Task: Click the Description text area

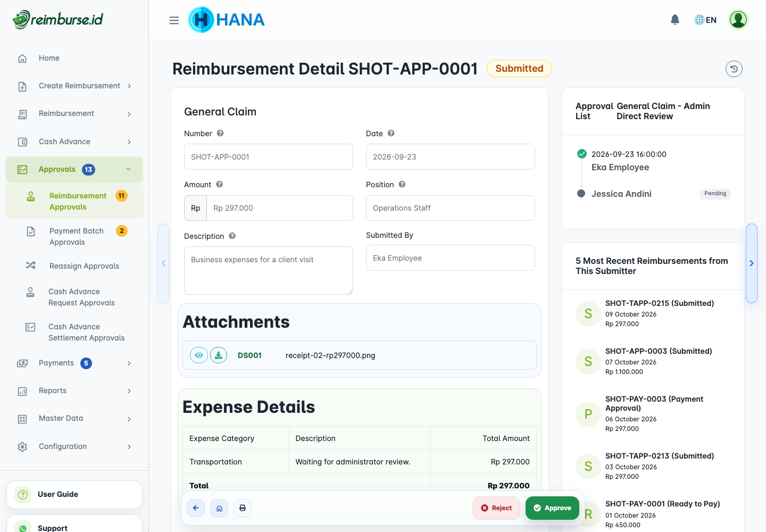Action: 269,270
